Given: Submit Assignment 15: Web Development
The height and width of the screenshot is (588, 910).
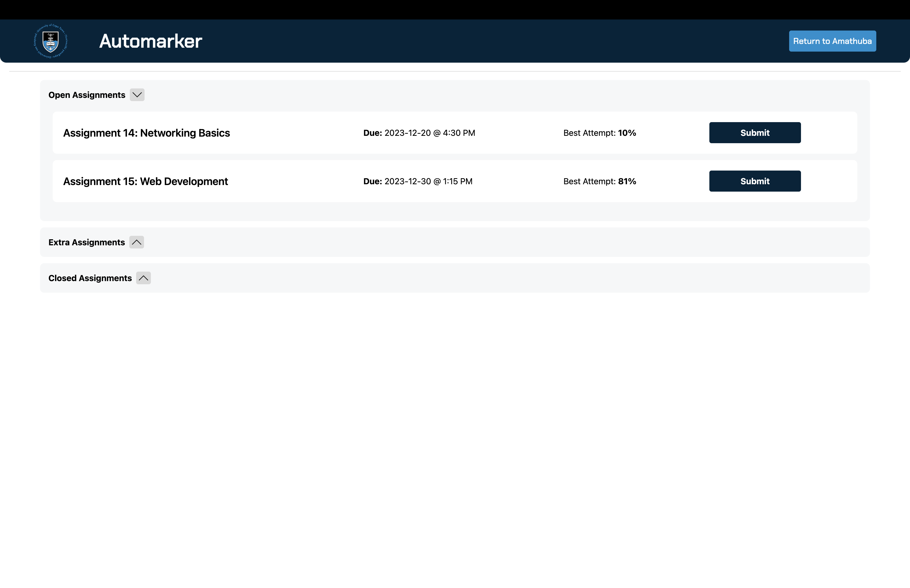Looking at the screenshot, I should point(755,181).
